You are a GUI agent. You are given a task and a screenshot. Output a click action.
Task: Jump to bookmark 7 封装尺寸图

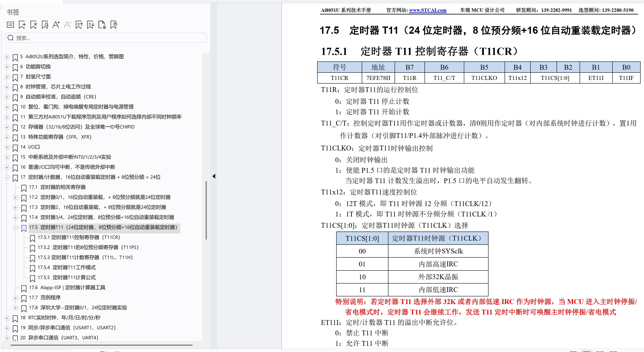click(x=36, y=77)
